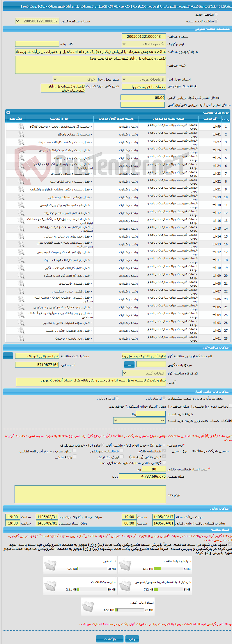Toggle وثیقه ملکی checkbox
Screen dimensions: 232x644
(x=75, y=456)
